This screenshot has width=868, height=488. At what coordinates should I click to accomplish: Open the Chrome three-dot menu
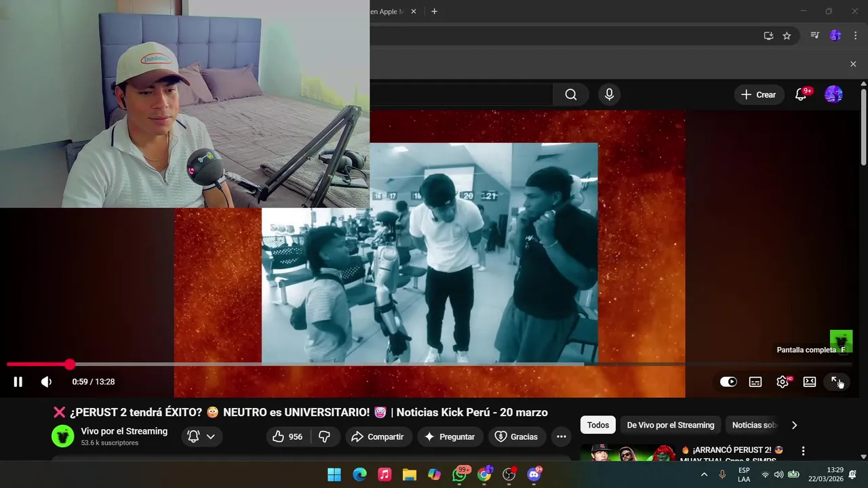coord(856,36)
